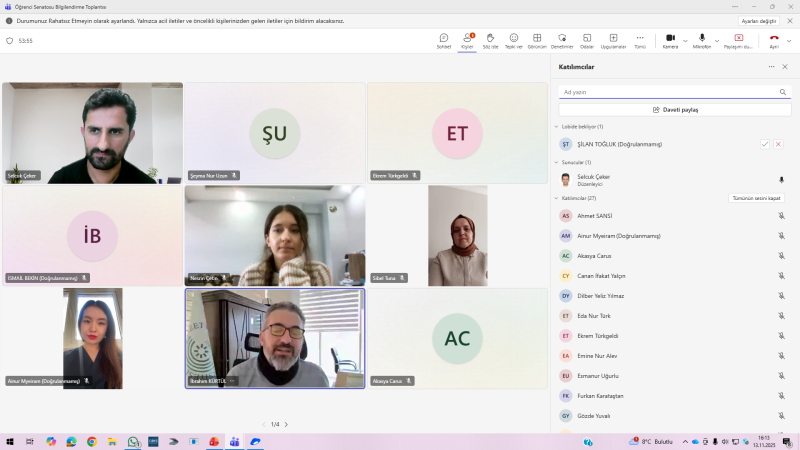Image resolution: width=800 pixels, height=450 pixels.
Task: Click the Paylaşım screen share icon
Action: (x=740, y=38)
